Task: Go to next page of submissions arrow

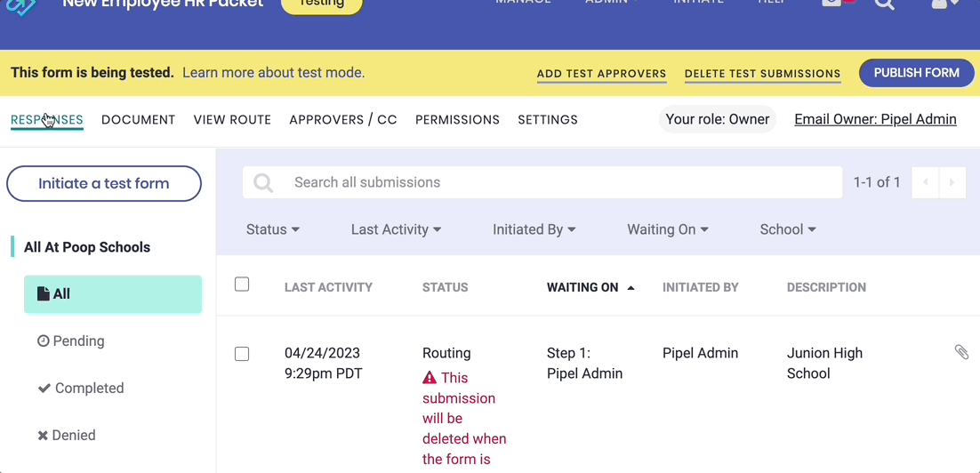Action: pos(952,182)
